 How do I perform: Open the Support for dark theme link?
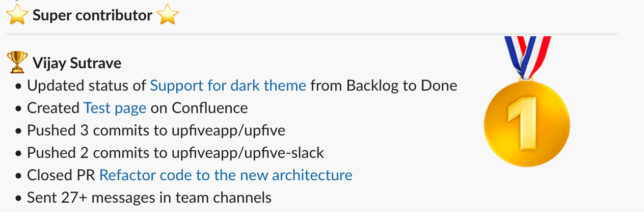click(x=228, y=86)
